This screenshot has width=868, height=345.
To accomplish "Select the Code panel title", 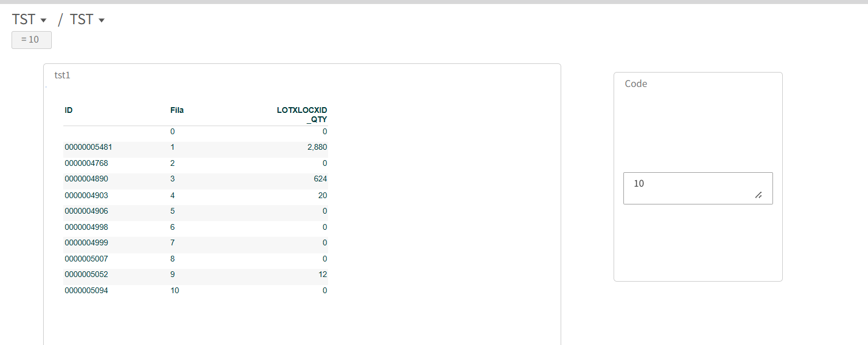I will pos(636,84).
